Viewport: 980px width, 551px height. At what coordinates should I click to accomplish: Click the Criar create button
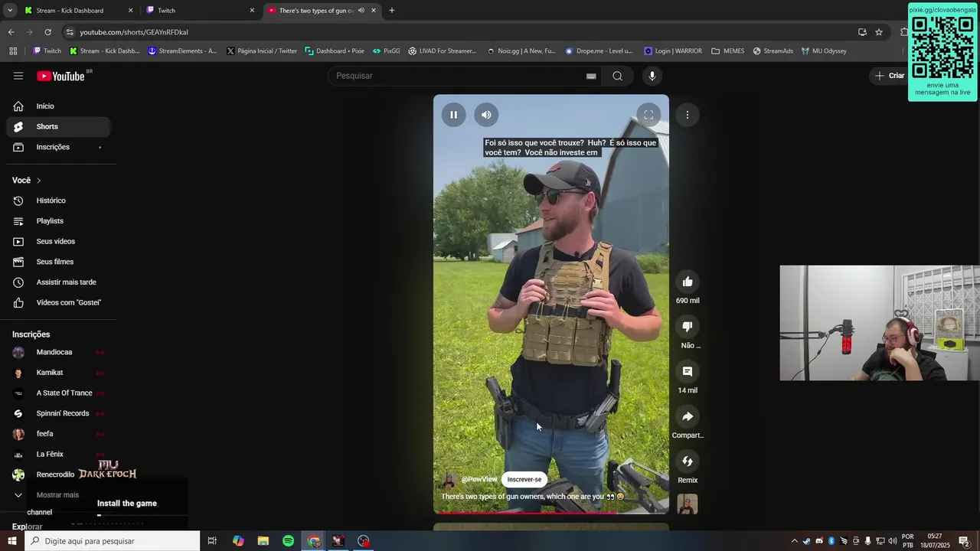890,76
